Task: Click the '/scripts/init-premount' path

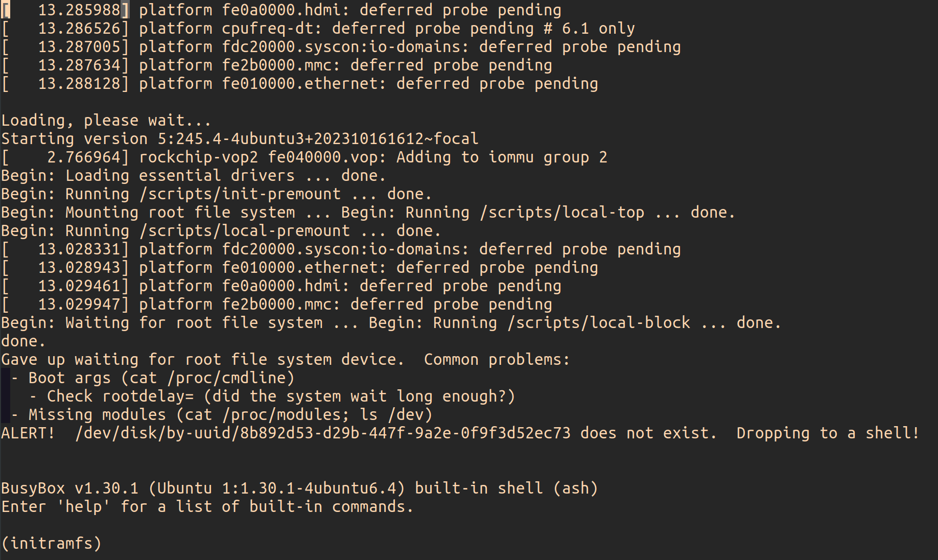Action: (x=240, y=194)
